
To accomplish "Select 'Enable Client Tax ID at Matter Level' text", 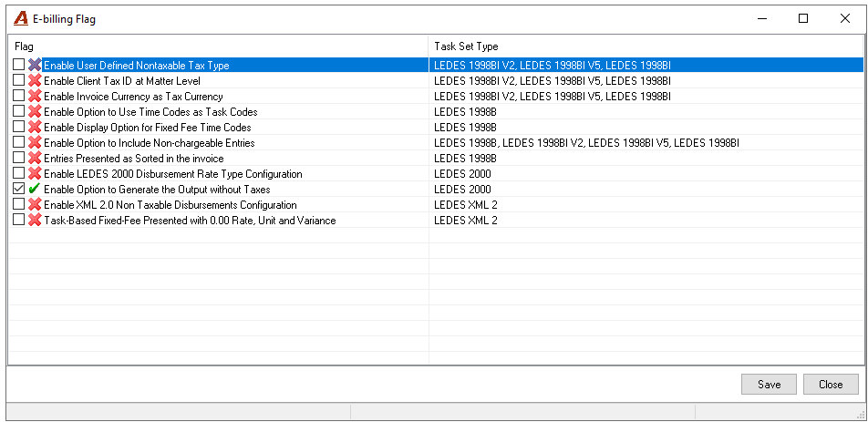I will (122, 81).
